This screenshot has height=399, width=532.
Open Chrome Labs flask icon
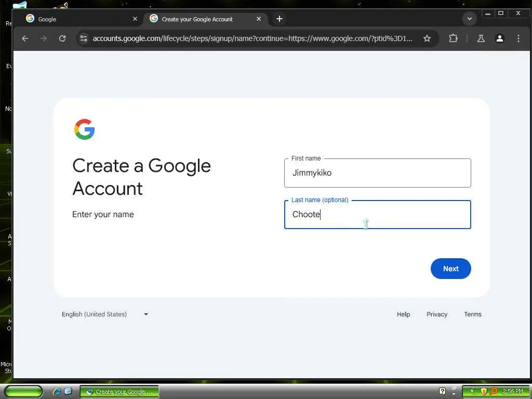click(x=481, y=38)
